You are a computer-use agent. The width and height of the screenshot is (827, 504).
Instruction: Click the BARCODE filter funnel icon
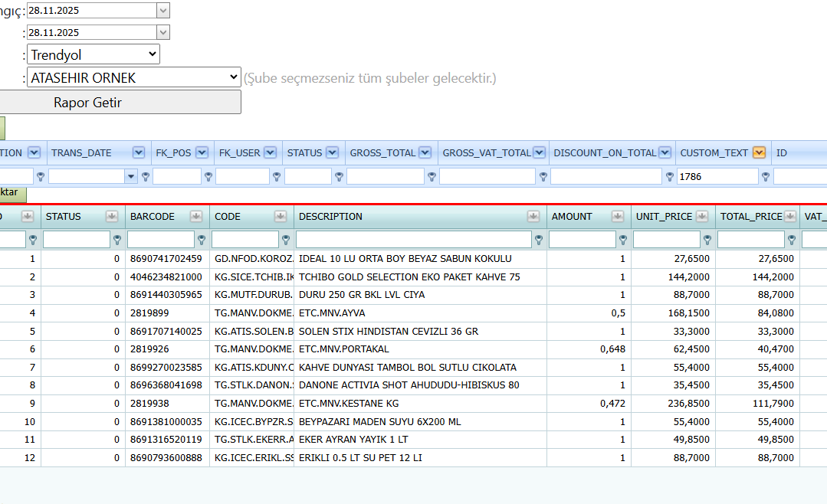[x=202, y=240]
